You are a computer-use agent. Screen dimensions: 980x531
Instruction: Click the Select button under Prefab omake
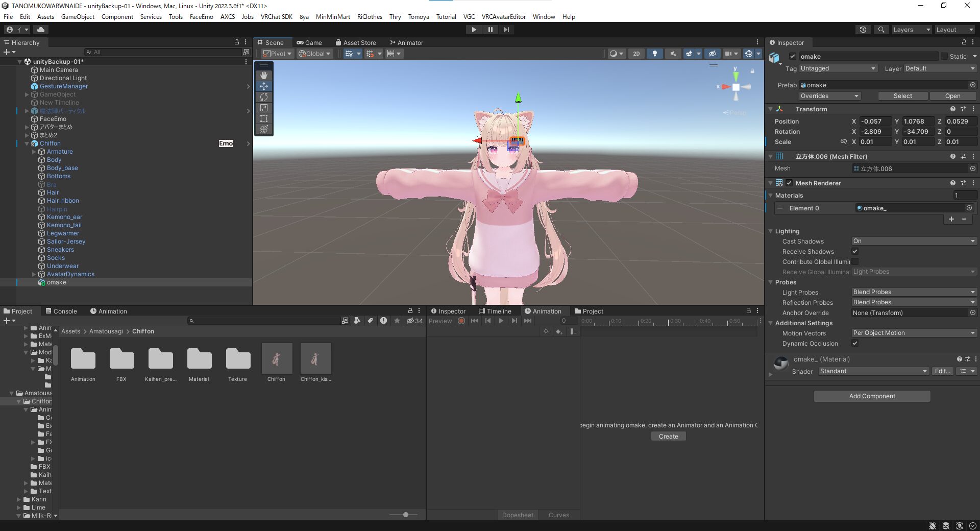pyautogui.click(x=903, y=96)
